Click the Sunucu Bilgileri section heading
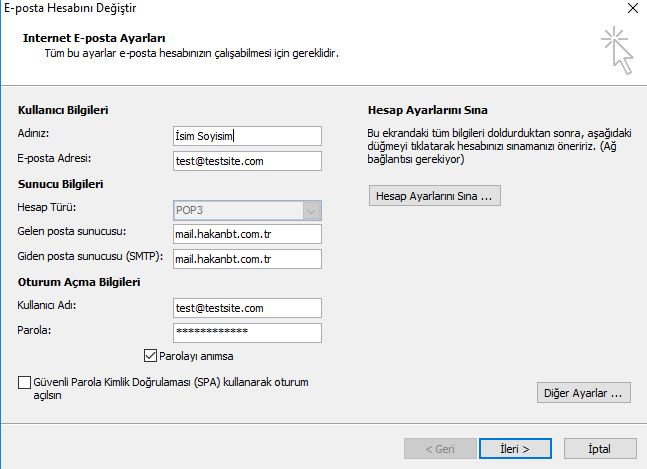 (61, 185)
